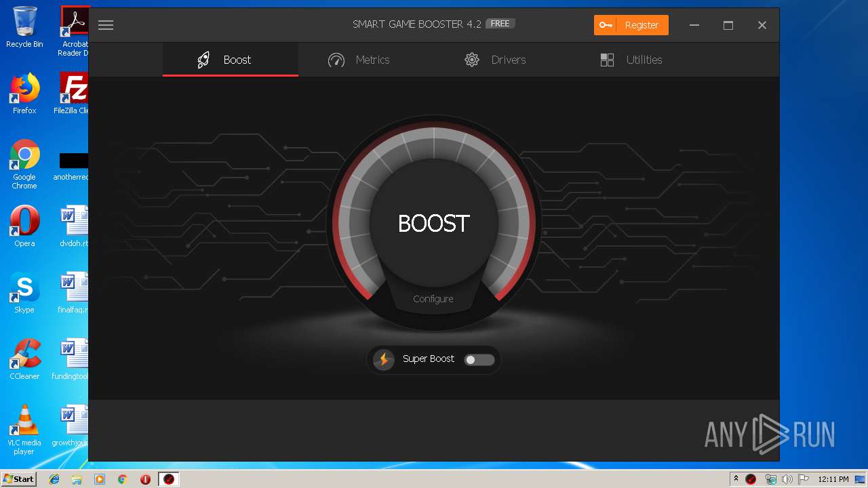
Task: Open the Firefox desktop shortcut
Action: click(24, 94)
